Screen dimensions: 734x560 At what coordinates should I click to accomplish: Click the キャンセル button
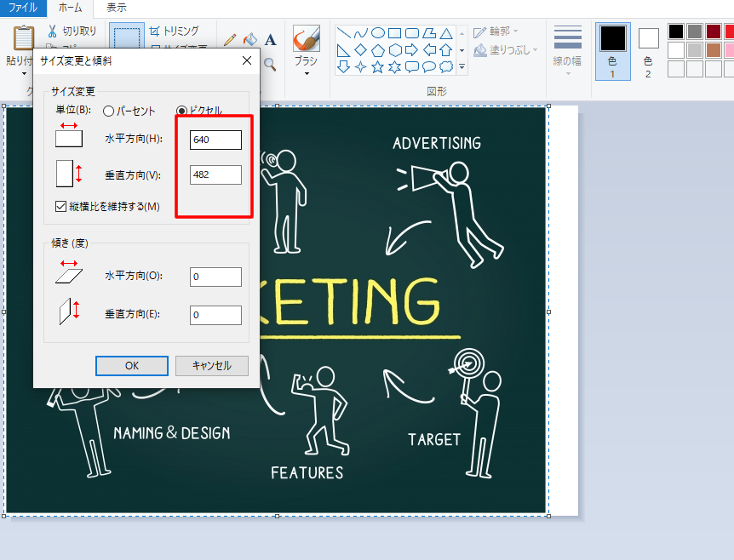pyautogui.click(x=211, y=365)
